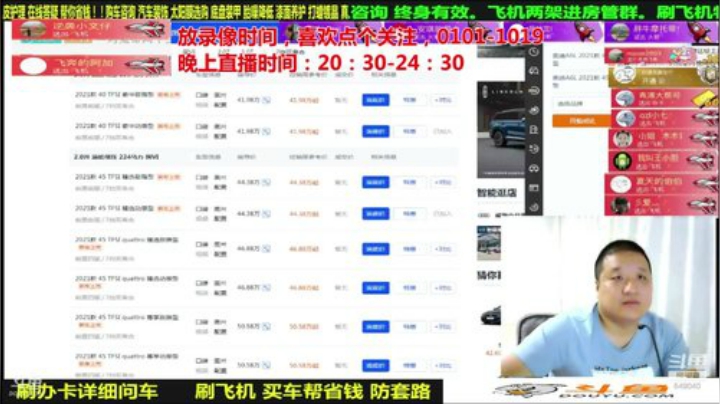This screenshot has height=404, width=720.
Task: Add quattro 臻选致雅型 to comparison
Action: [443, 249]
